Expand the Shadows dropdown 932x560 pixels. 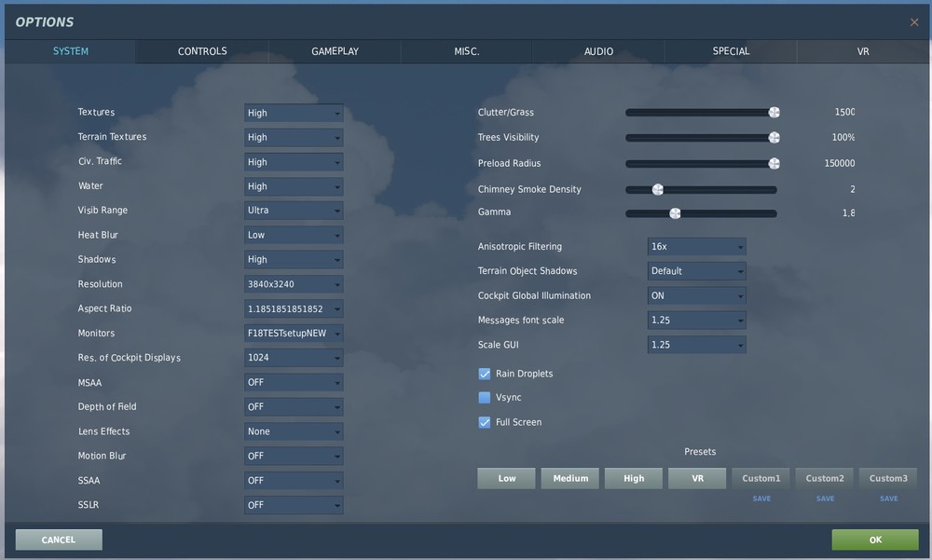294,259
